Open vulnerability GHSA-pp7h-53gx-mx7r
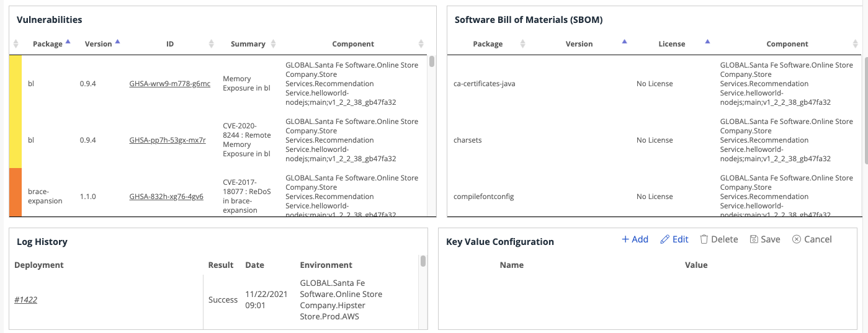Screen dimensions: 868x333 click(x=168, y=140)
